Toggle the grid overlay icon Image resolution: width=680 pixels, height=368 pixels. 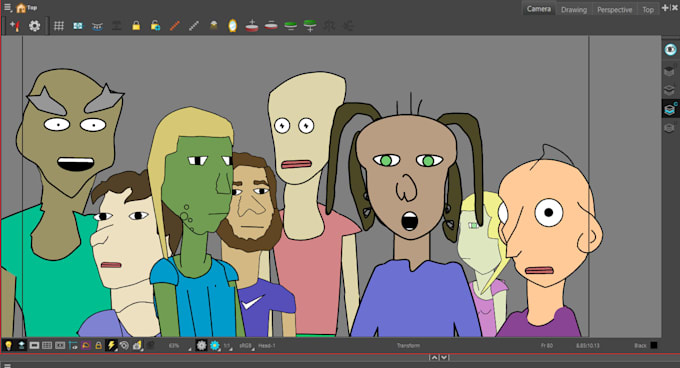59,26
